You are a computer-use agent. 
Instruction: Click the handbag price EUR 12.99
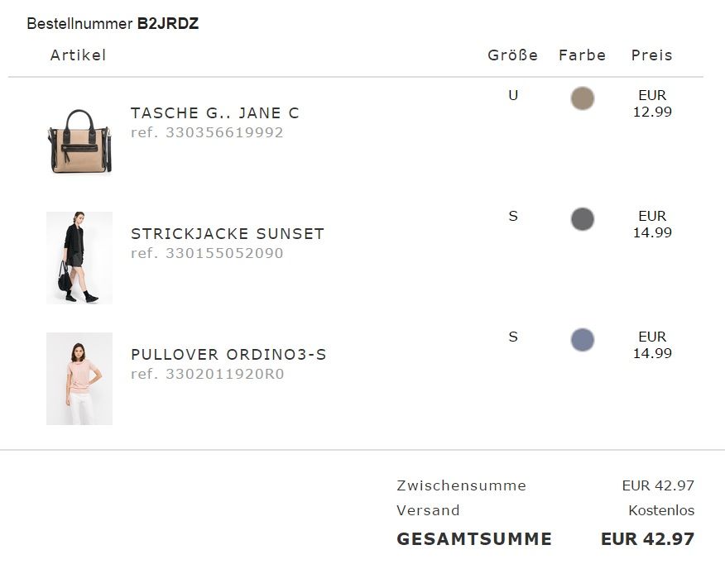coord(652,103)
